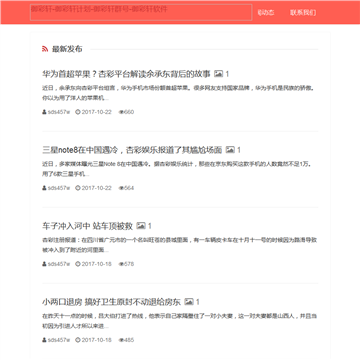Click view count 660
Image resolution: width=360 pixels, height=360 pixels.
point(129,112)
